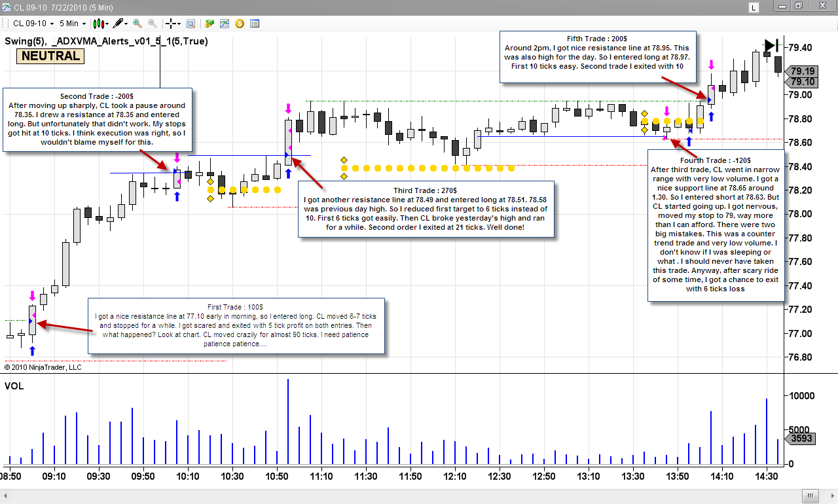The height and width of the screenshot is (504, 838).
Task: Click the chart window icon in the title bar
Action: tap(7, 7)
